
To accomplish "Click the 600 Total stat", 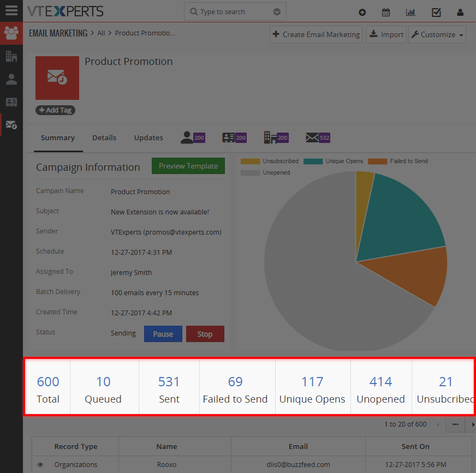I will click(47, 390).
